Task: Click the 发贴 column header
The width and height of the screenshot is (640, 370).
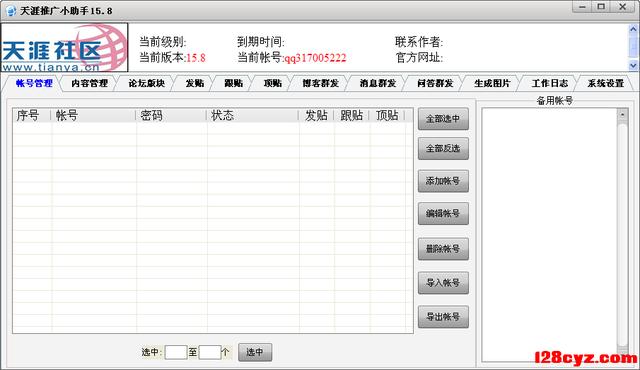Action: tap(316, 115)
